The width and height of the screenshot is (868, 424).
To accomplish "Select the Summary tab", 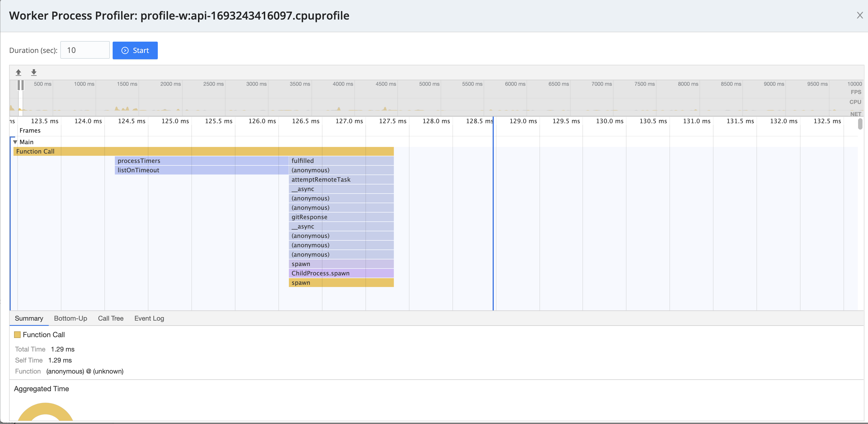I will click(29, 318).
